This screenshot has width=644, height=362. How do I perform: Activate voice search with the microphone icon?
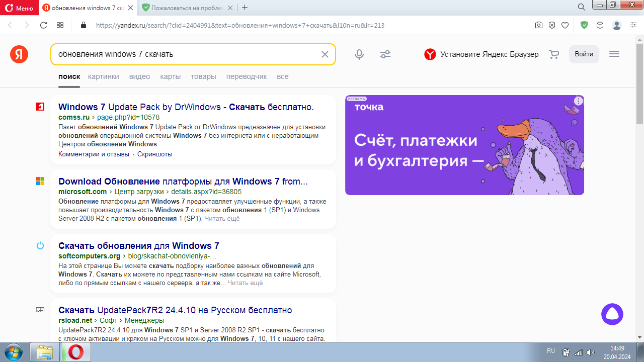[359, 54]
